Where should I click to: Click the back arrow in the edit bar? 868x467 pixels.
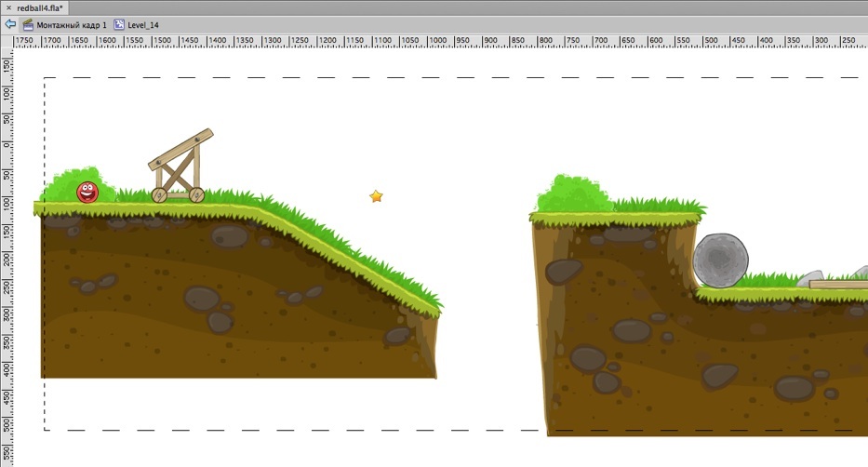tap(10, 24)
